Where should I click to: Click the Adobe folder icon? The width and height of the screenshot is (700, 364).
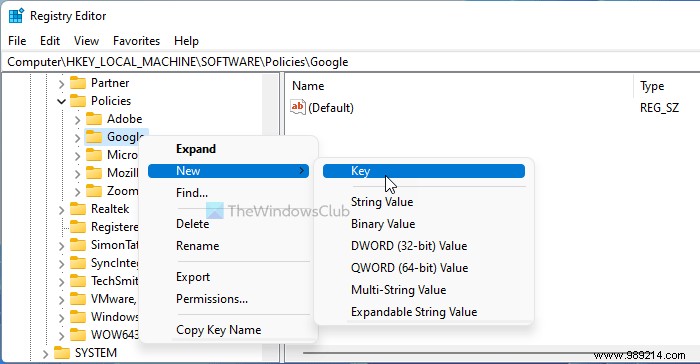click(94, 119)
